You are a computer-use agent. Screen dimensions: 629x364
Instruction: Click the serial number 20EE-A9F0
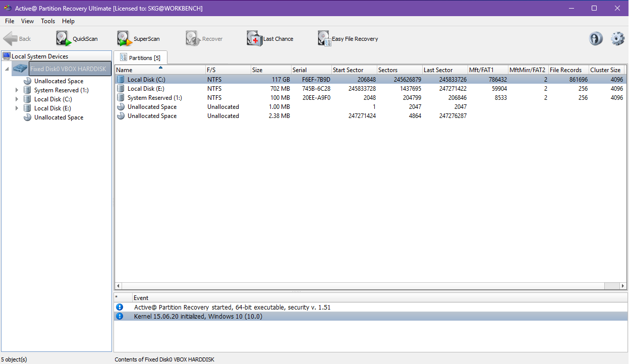click(x=316, y=98)
